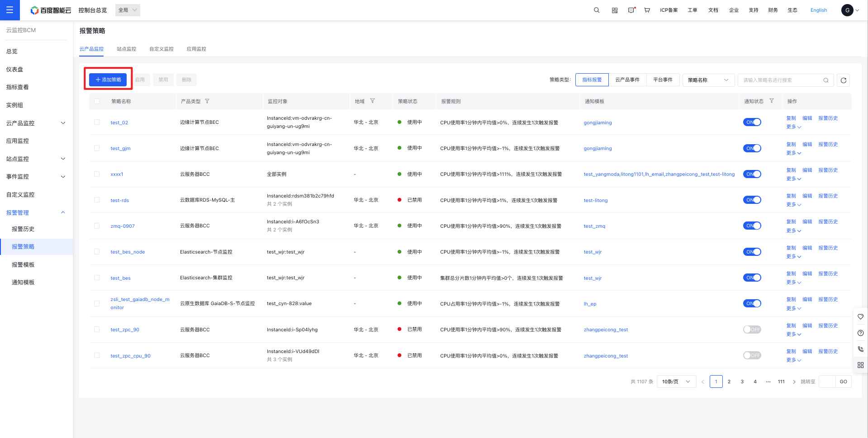Open the hamburger menu icon

9,10
